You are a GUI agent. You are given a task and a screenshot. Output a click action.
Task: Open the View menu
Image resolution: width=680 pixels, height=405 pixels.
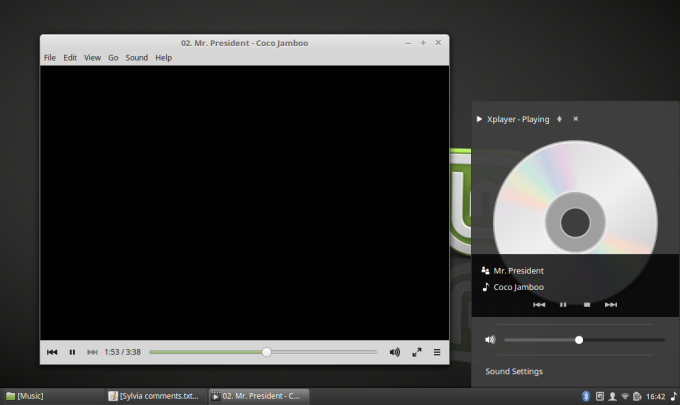[x=92, y=58]
